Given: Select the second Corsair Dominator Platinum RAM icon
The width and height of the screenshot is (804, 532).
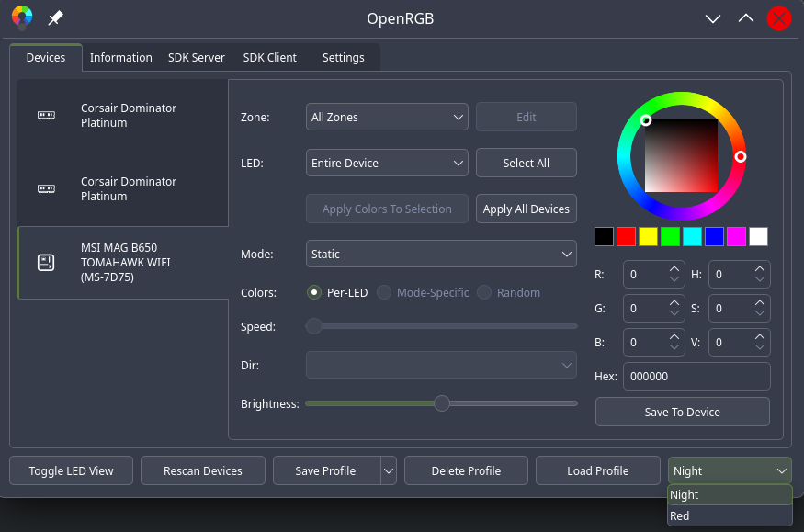Looking at the screenshot, I should tap(45, 188).
